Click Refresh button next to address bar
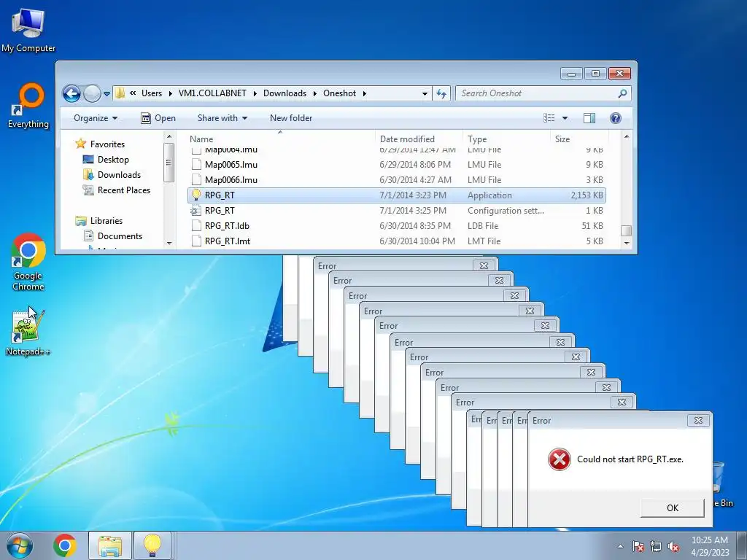The image size is (747, 560). [x=441, y=93]
